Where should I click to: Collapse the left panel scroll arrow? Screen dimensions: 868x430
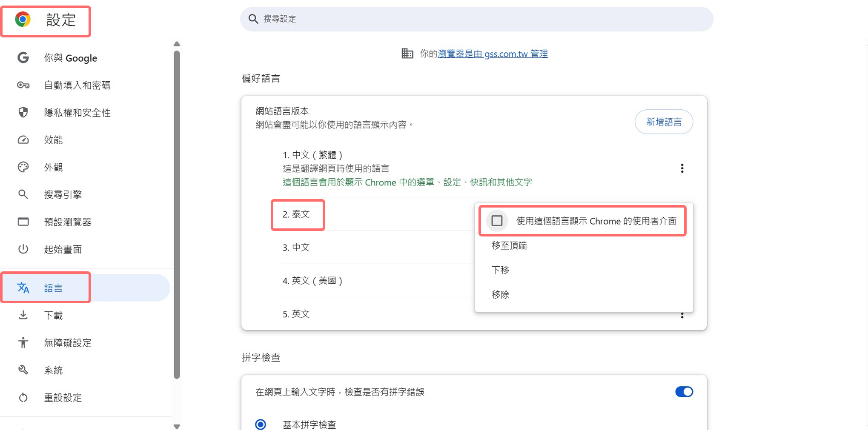(x=177, y=44)
